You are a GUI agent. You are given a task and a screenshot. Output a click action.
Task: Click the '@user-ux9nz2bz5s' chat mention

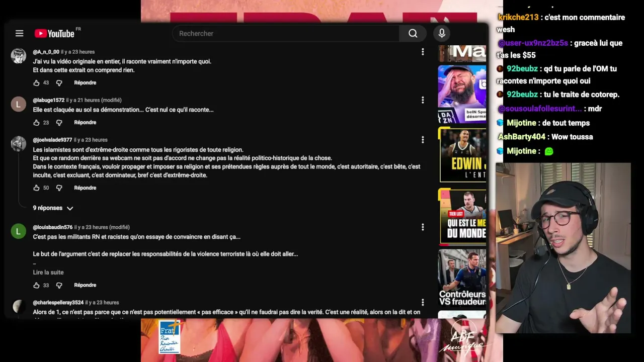coord(533,43)
